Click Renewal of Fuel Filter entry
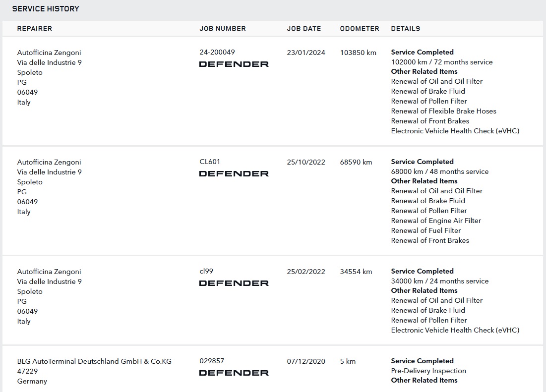 coord(426,230)
